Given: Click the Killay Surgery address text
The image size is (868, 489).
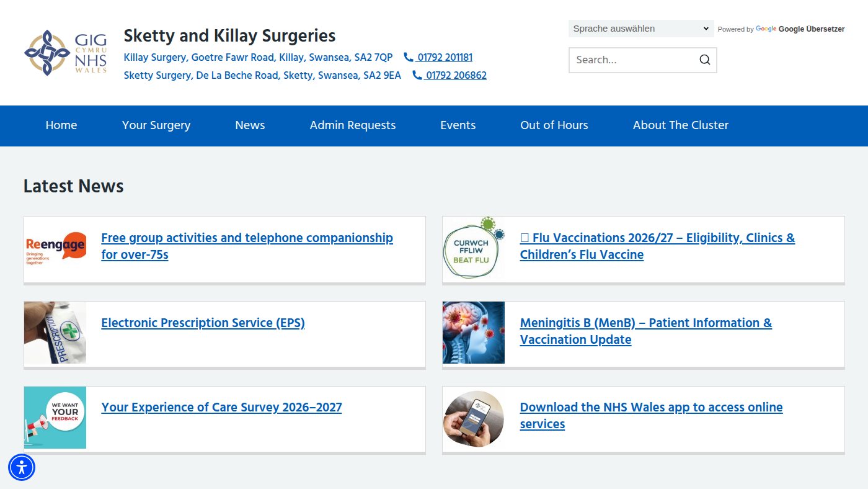Looking at the screenshot, I should tap(258, 57).
